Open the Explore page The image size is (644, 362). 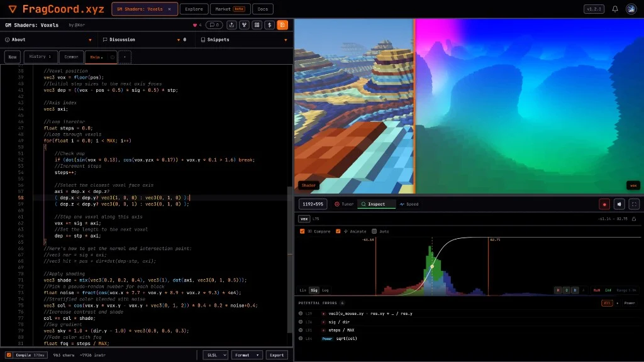point(194,9)
